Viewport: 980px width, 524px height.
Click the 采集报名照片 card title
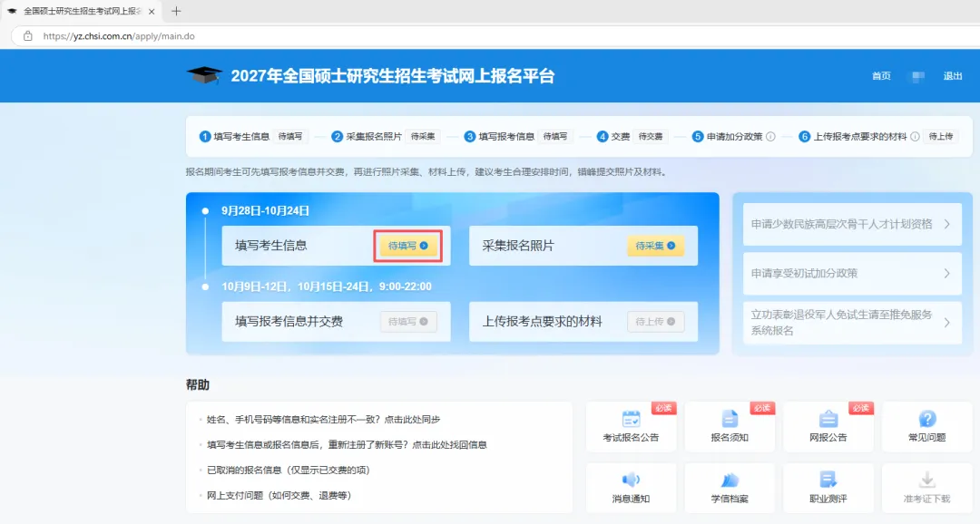(518, 246)
